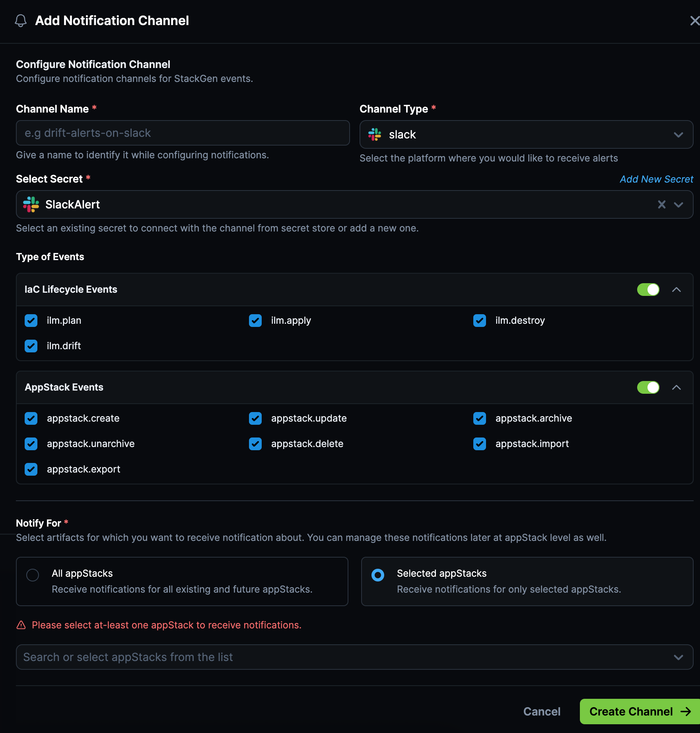This screenshot has height=733, width=700.
Task: Open the Channel Type dropdown
Action: click(x=678, y=135)
